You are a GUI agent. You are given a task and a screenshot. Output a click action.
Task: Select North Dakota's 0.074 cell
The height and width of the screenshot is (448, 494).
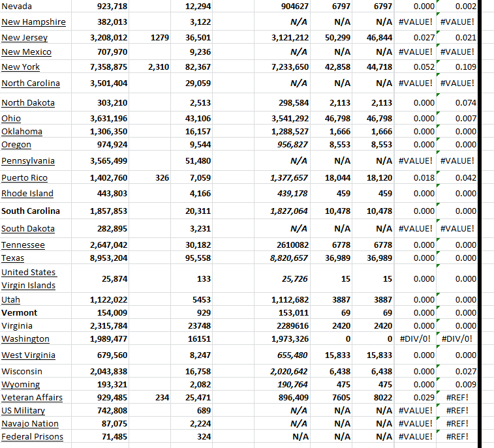457,102
